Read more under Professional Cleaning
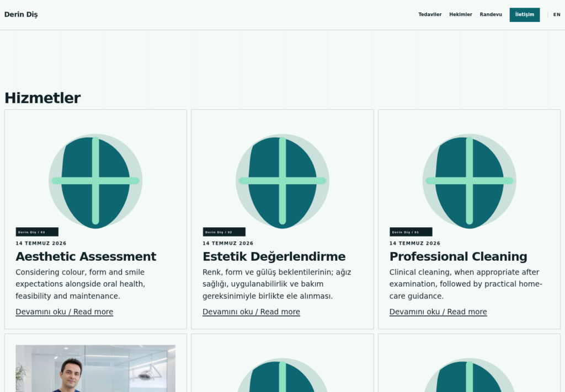Image resolution: width=565 pixels, height=392 pixels. [x=438, y=312]
